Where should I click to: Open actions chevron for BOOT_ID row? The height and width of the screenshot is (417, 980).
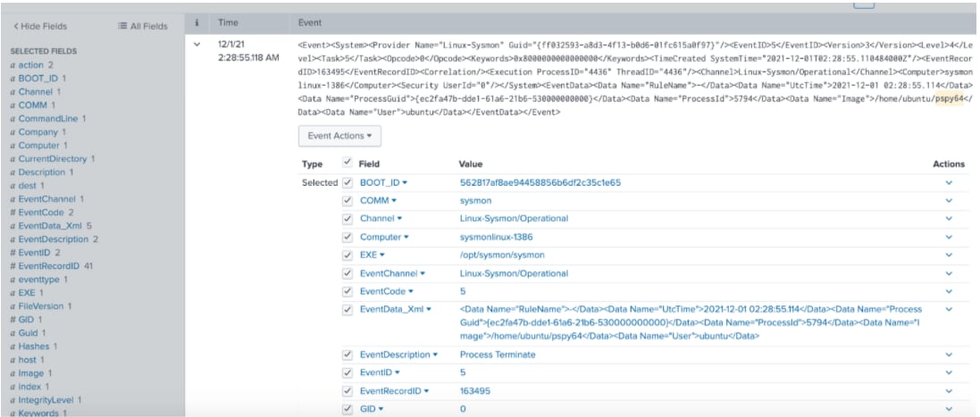click(949, 182)
